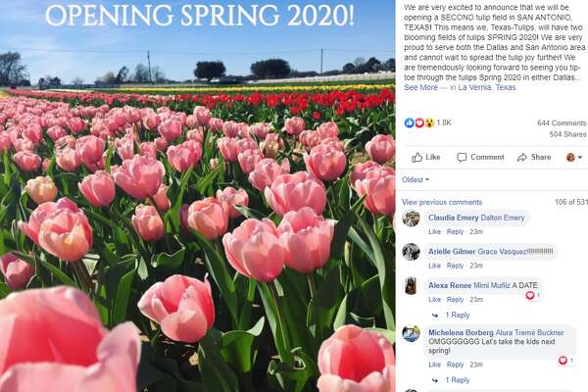Click the Share arrow button

pyautogui.click(x=534, y=157)
